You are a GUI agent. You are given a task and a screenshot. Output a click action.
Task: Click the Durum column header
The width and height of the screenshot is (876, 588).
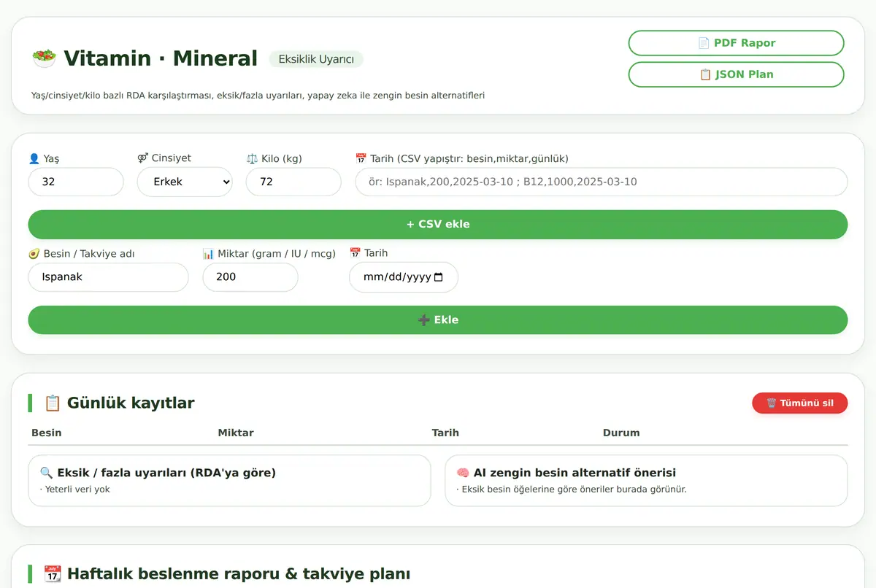point(621,433)
